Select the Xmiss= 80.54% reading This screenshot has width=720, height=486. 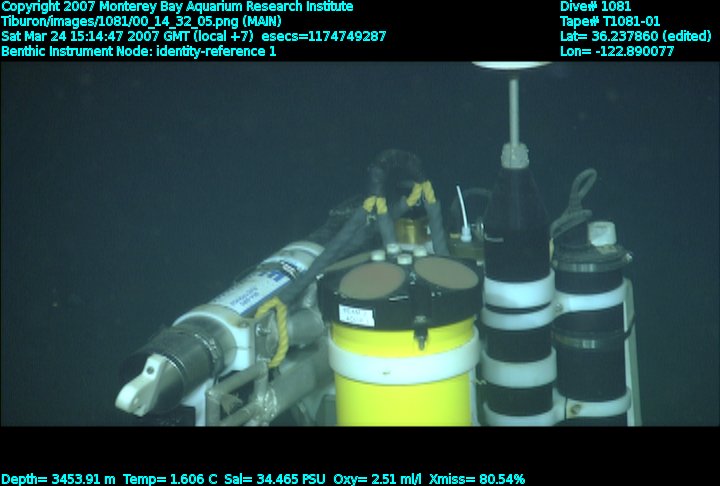pyautogui.click(x=476, y=479)
